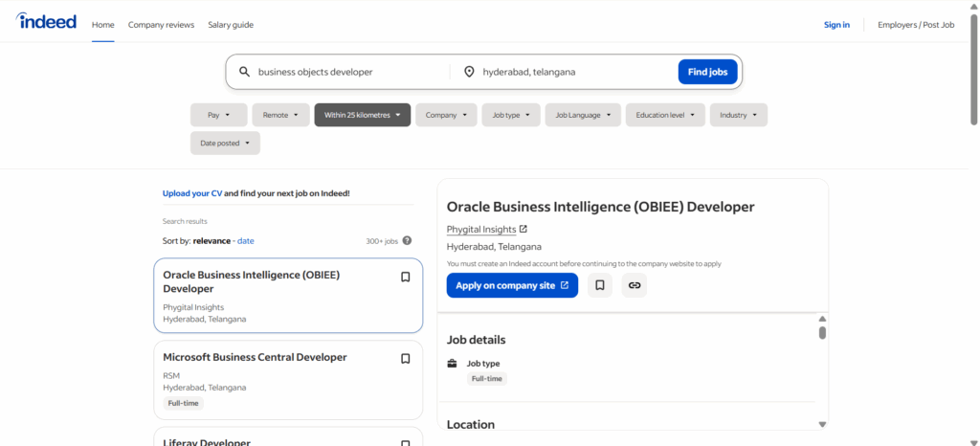Open the Pay filter dropdown
Image resolution: width=980 pixels, height=446 pixels.
(219, 115)
